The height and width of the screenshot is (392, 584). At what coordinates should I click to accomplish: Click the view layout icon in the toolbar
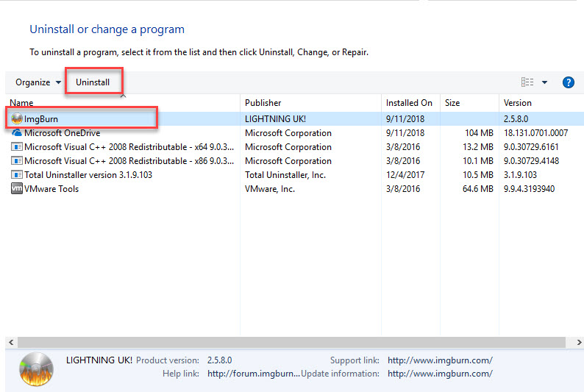527,82
